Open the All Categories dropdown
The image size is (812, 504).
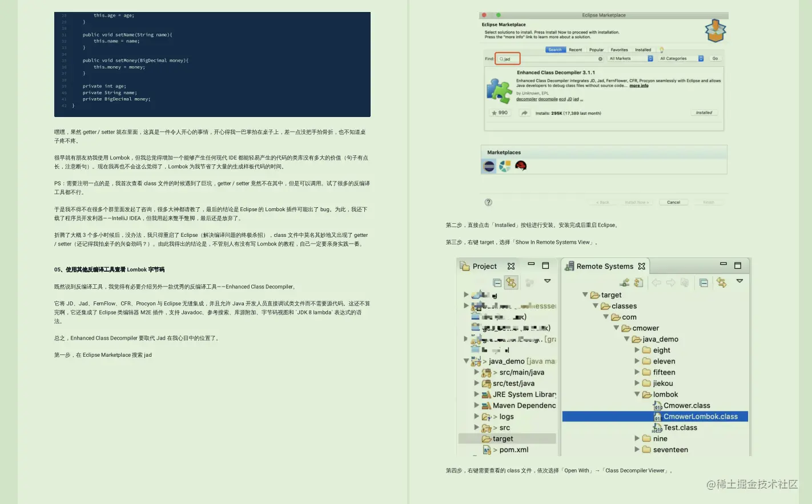click(x=681, y=58)
